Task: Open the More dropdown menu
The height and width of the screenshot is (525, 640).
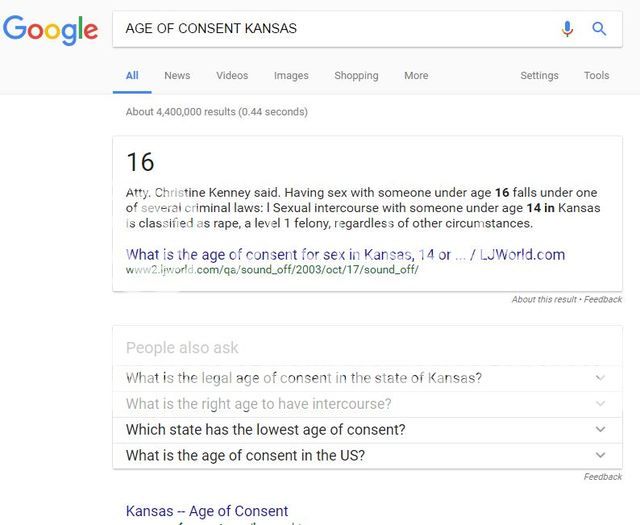Action: pos(416,76)
